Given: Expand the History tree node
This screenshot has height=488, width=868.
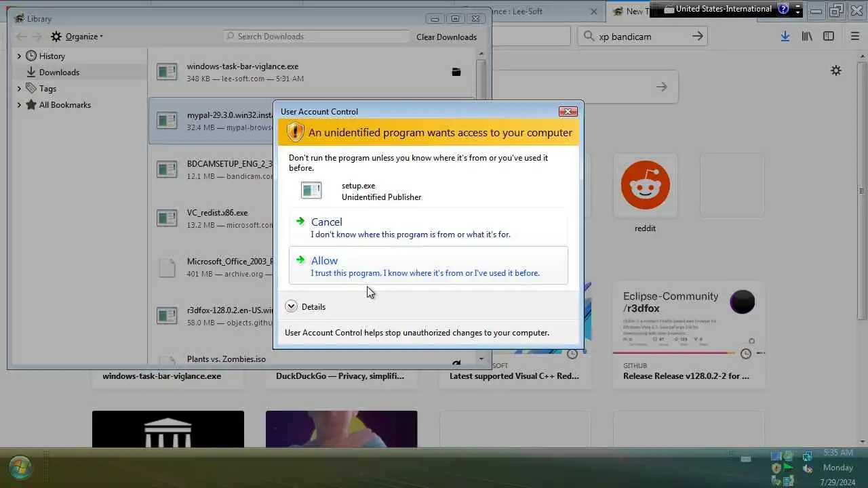Looking at the screenshot, I should [x=19, y=56].
